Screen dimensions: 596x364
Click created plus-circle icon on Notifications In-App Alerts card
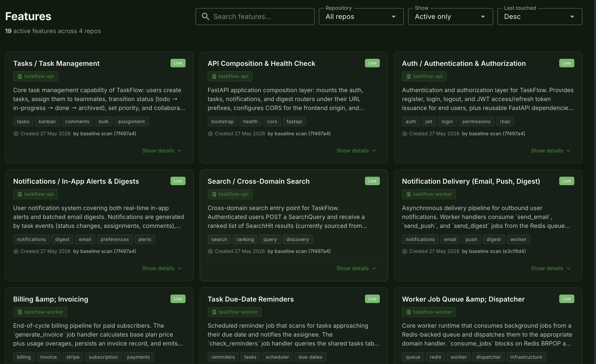pos(16,251)
